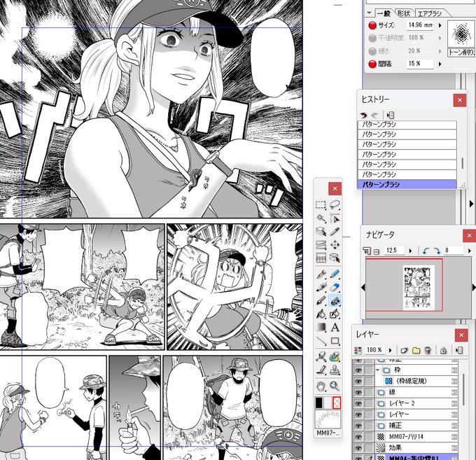Switch to the 形状 tab

(404, 13)
